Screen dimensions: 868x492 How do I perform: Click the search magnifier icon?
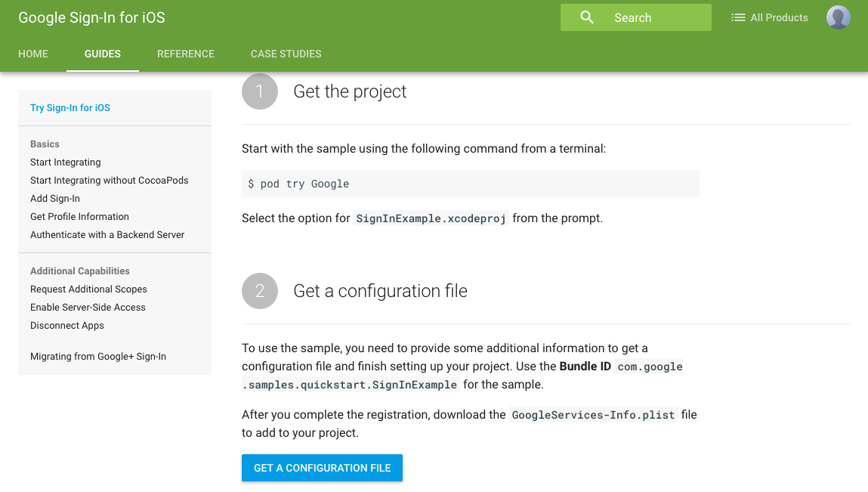click(x=587, y=17)
